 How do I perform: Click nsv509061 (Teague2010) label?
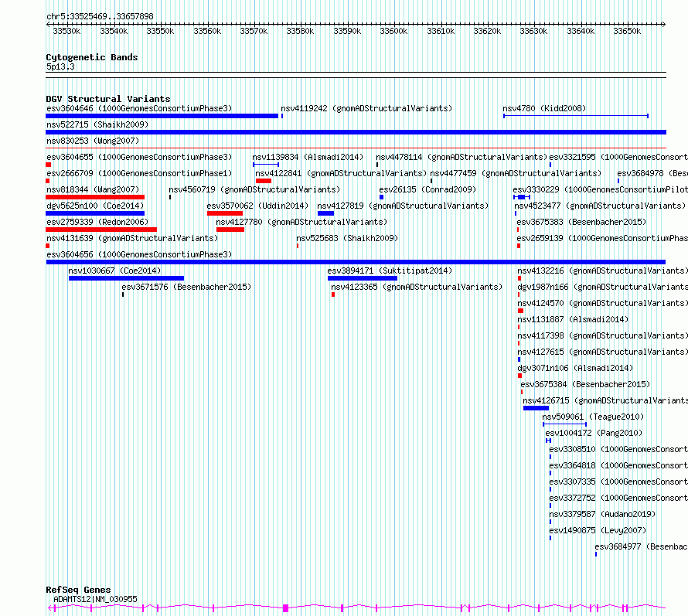(593, 417)
